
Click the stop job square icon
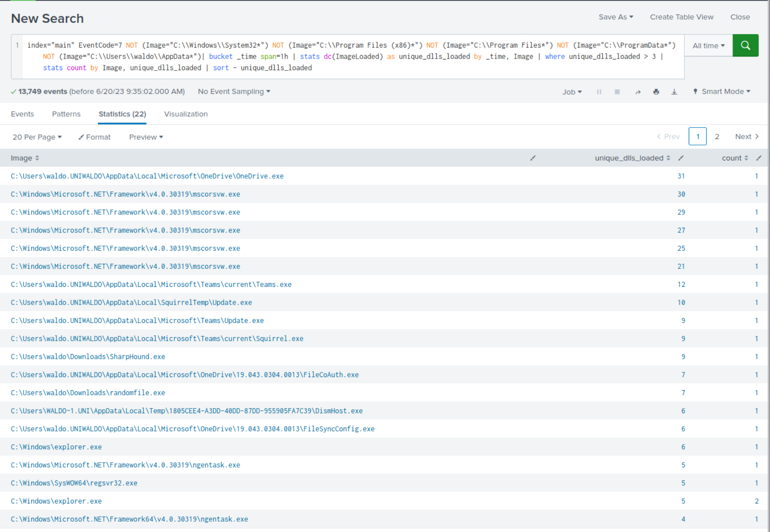[x=617, y=92]
